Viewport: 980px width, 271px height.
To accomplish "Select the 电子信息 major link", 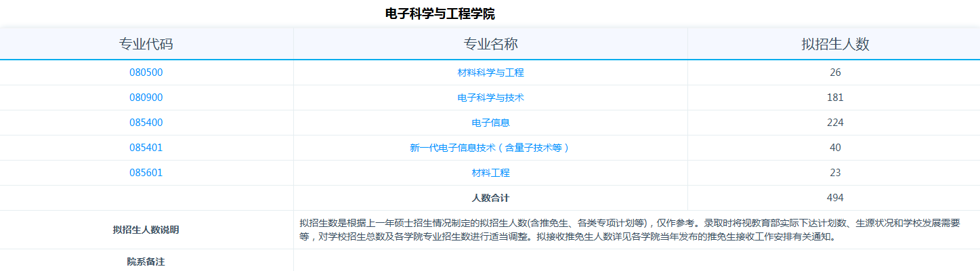I will pyautogui.click(x=490, y=123).
